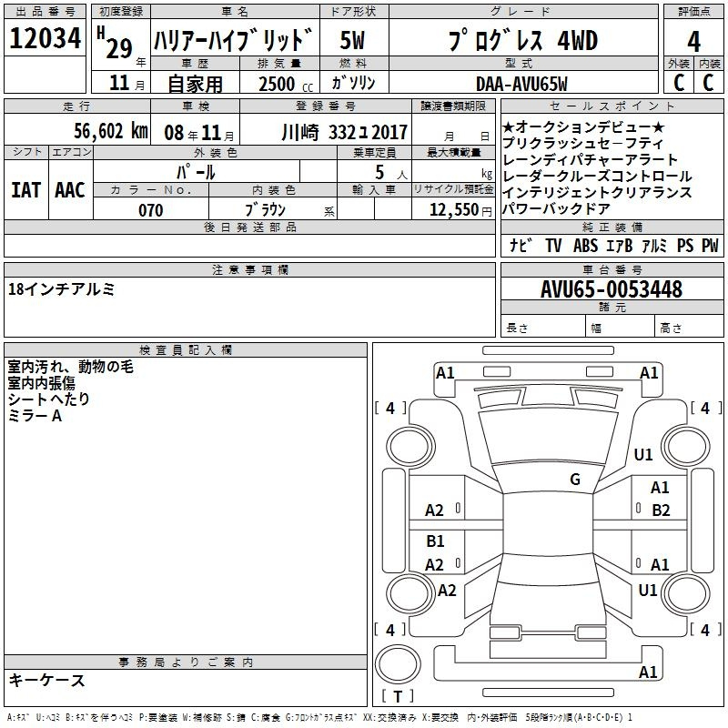Select the B2 damage mark on diagram

pyautogui.click(x=661, y=510)
